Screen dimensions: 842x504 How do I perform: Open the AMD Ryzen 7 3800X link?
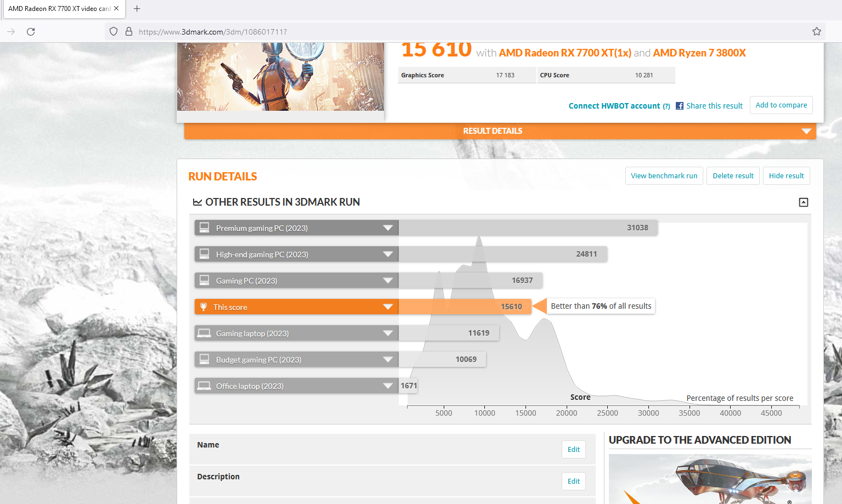[x=699, y=53]
